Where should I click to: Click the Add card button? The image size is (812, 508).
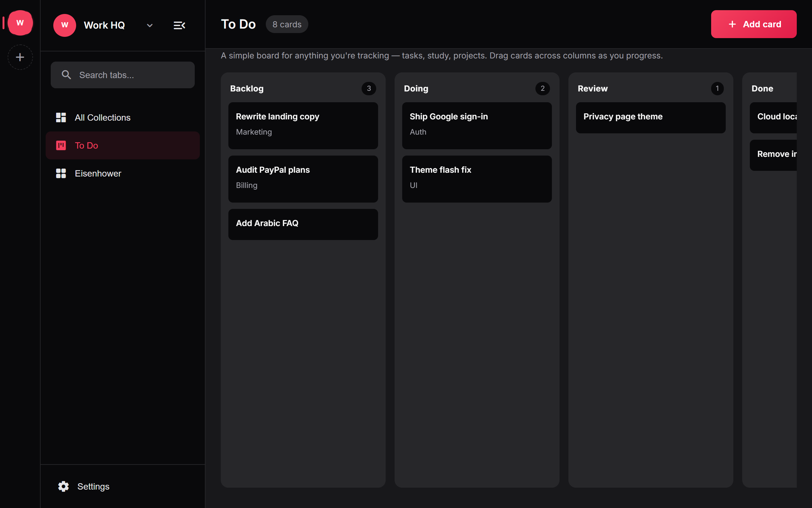tap(754, 24)
